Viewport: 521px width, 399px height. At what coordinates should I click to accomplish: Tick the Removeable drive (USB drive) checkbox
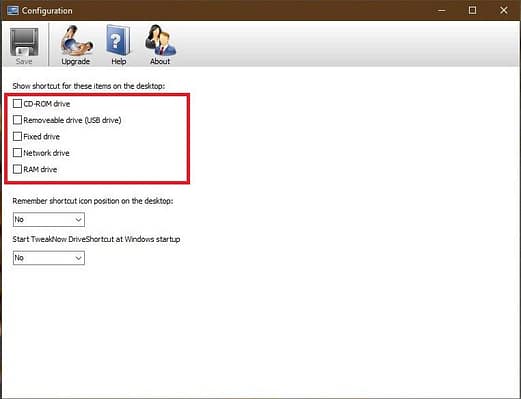coord(17,120)
